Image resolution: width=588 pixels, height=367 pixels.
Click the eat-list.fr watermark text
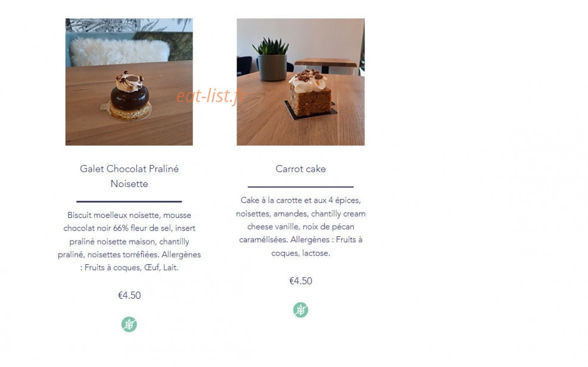(211, 96)
